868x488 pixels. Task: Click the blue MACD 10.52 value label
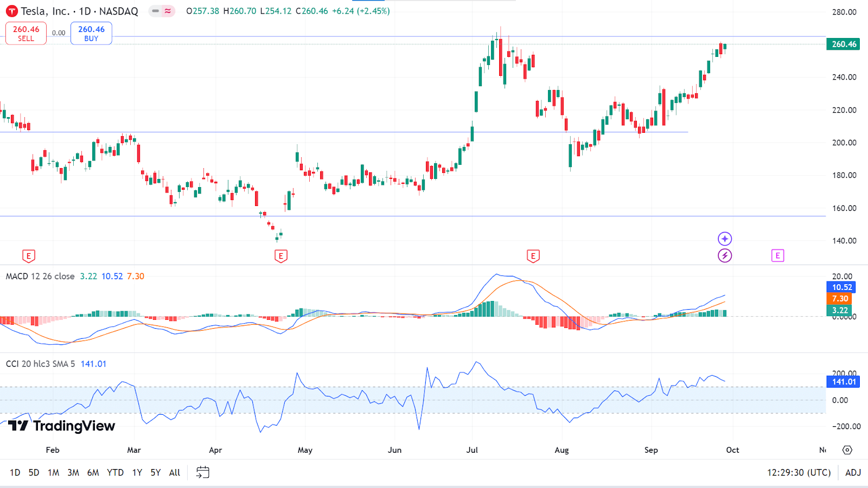tap(841, 287)
